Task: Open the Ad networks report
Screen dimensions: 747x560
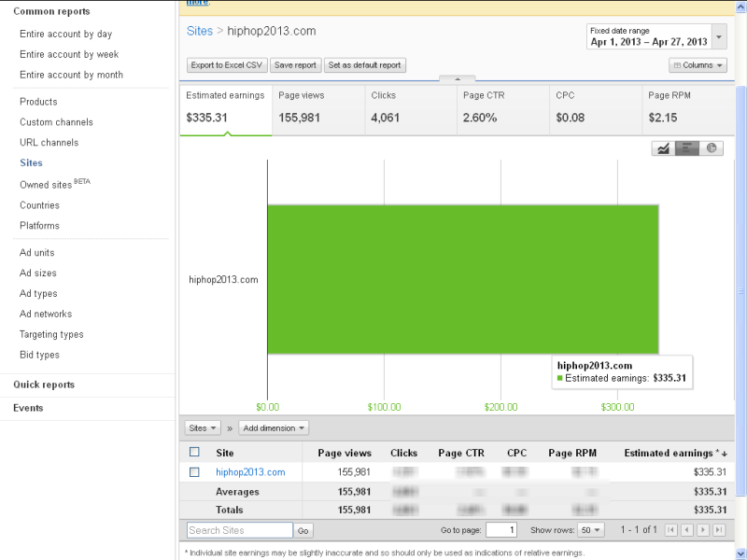Action: coord(46,314)
